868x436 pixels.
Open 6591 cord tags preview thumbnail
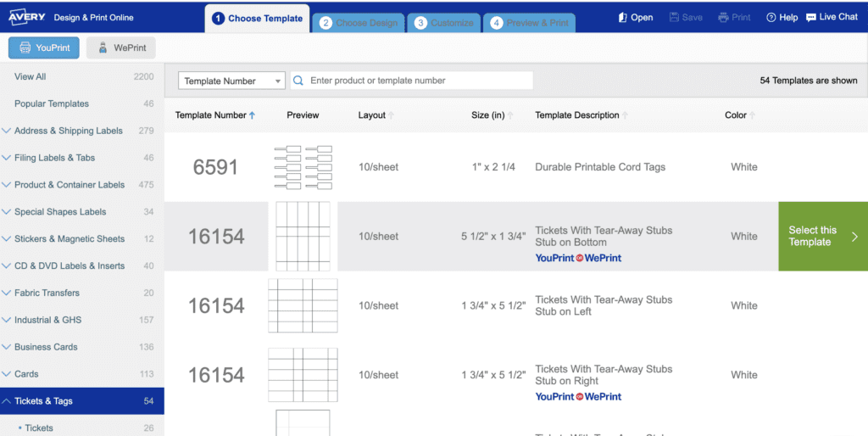point(303,167)
